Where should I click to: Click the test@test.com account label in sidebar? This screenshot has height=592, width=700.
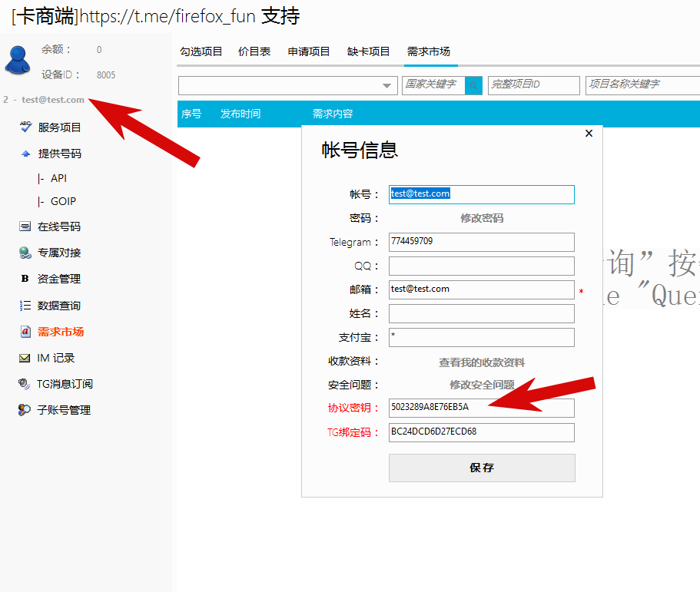pos(53,100)
